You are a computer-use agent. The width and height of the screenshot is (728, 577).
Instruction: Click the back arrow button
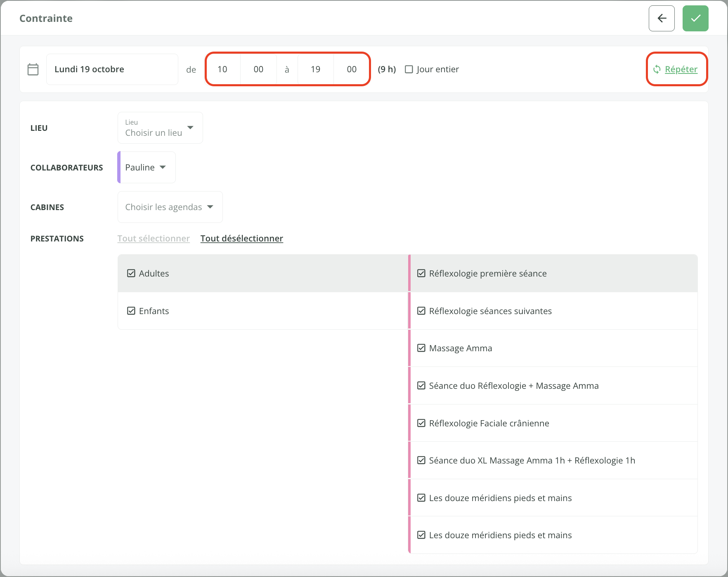(662, 18)
